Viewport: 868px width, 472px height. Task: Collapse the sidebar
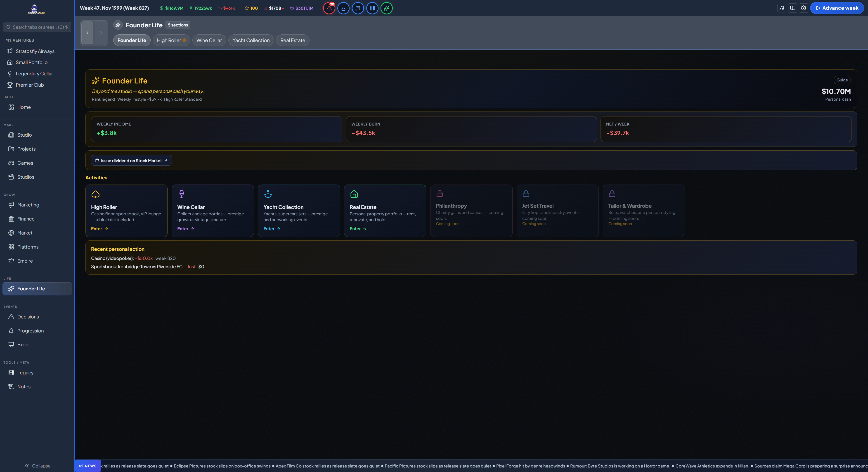(x=37, y=466)
